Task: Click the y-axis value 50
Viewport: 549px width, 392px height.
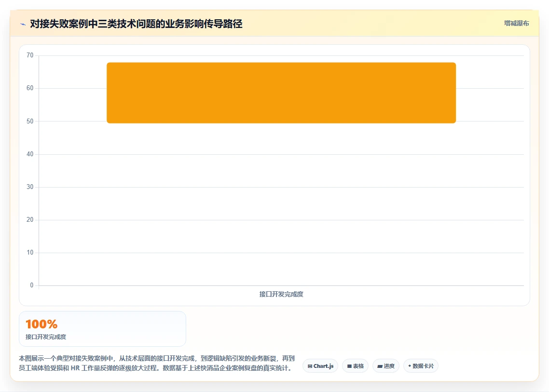Action: click(x=30, y=121)
